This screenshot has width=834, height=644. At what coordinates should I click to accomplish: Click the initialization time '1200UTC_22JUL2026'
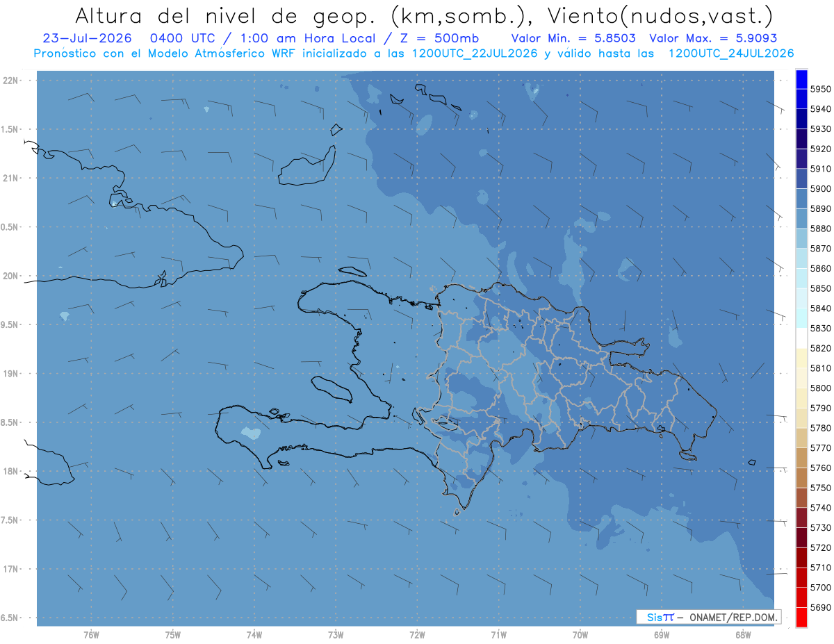click(475, 53)
